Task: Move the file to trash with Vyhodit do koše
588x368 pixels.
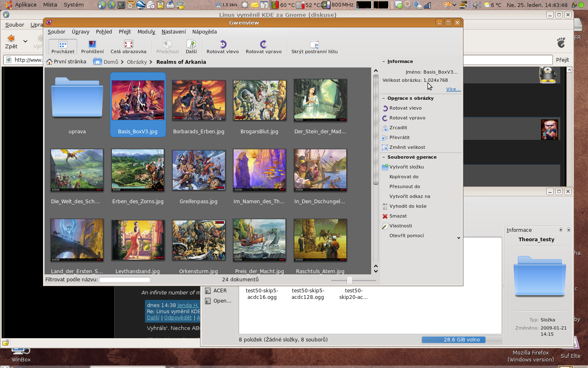Action: pyautogui.click(x=404, y=206)
